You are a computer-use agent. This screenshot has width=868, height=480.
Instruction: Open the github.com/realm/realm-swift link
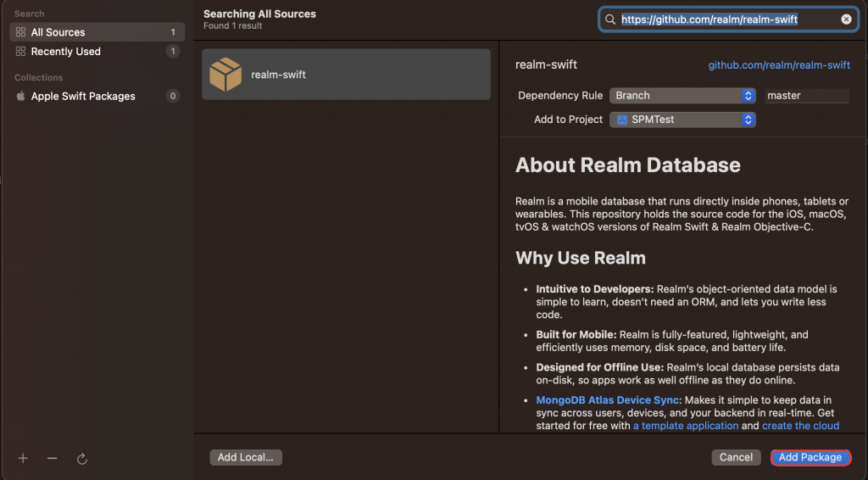coord(779,65)
